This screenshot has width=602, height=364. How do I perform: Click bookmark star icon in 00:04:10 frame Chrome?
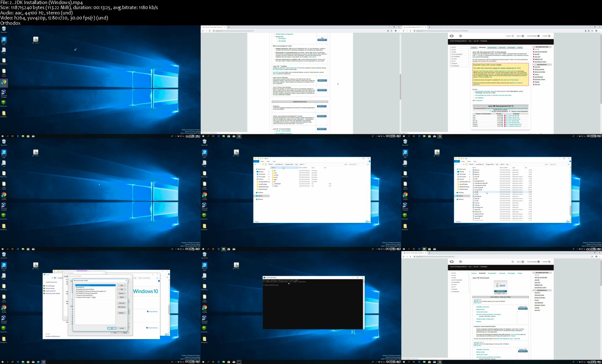click(x=592, y=31)
